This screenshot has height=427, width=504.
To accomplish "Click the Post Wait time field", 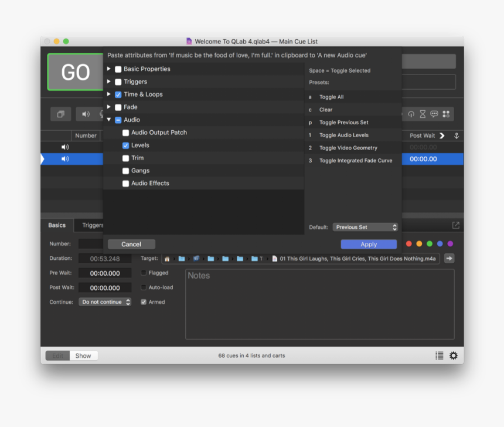I will pyautogui.click(x=105, y=287).
